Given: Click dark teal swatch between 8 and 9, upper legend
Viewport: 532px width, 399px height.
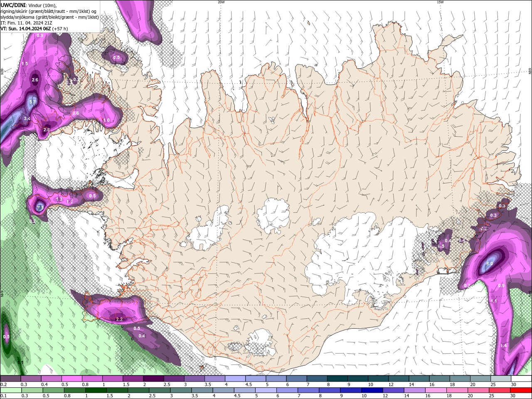Looking at the screenshot, I should [337, 379].
